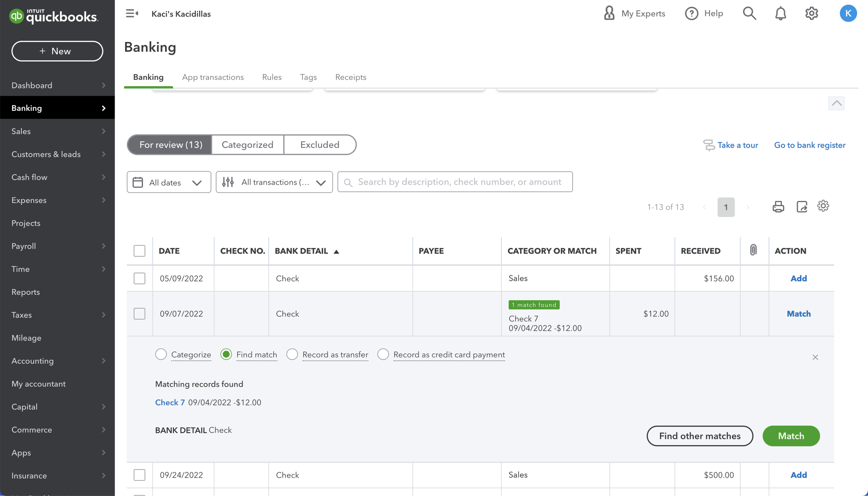The image size is (868, 496).
Task: Click page number 1
Action: tap(726, 207)
